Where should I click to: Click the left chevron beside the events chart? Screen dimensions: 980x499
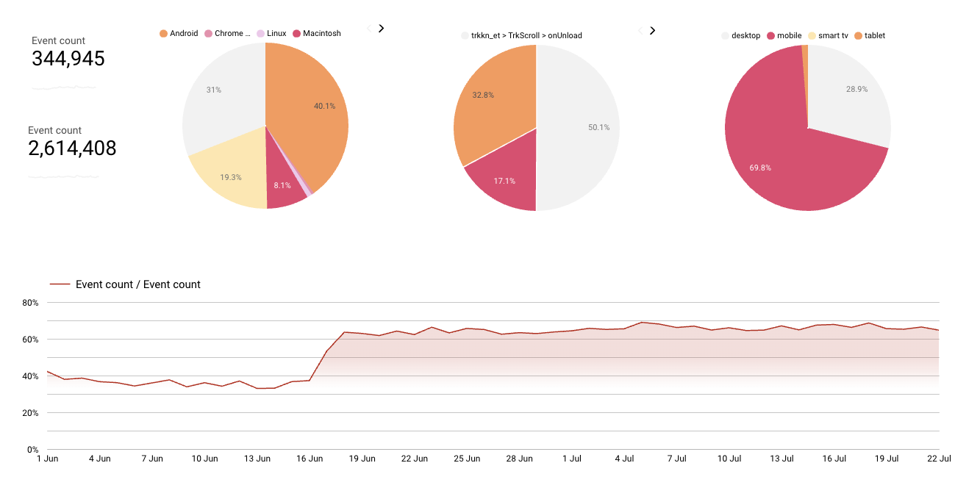639,30
